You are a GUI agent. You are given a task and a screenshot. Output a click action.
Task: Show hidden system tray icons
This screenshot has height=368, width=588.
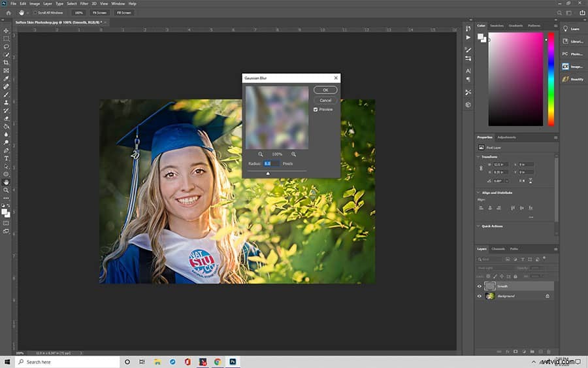(x=534, y=362)
